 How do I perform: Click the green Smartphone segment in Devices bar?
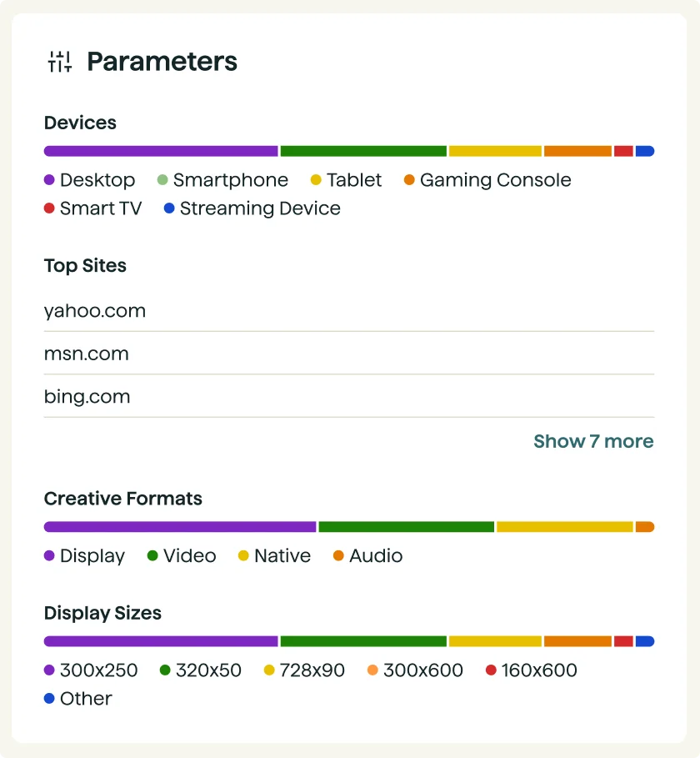[363, 151]
